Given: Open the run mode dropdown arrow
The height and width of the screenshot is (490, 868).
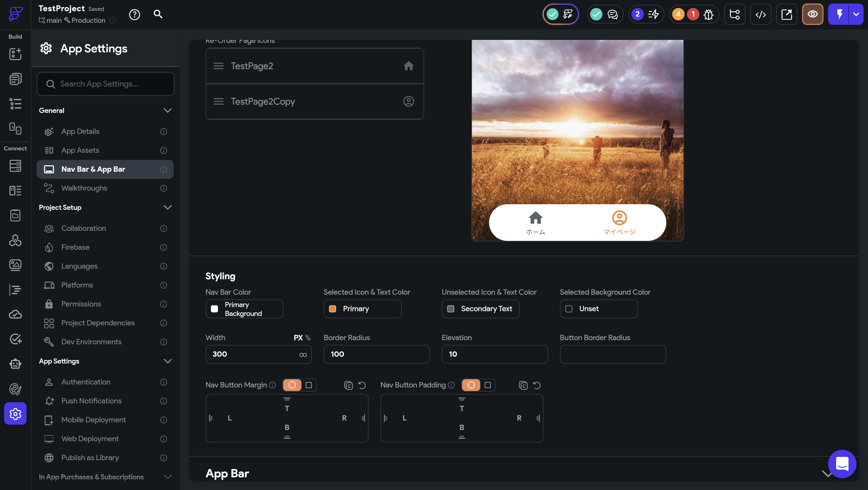Looking at the screenshot, I should coord(856,14).
